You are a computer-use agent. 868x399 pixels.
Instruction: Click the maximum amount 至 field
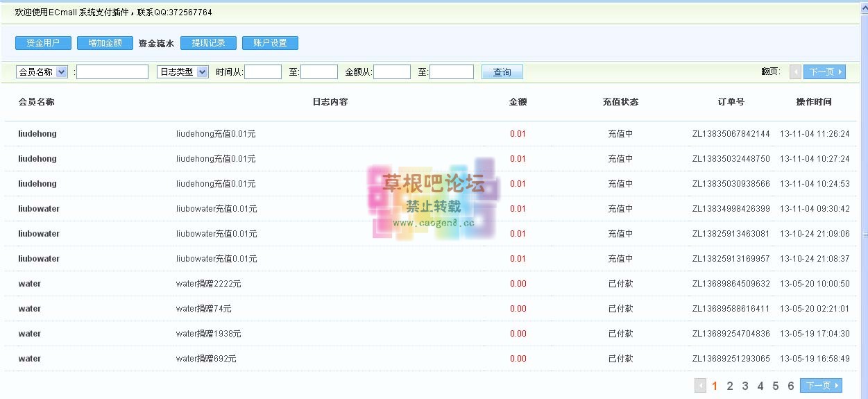451,72
